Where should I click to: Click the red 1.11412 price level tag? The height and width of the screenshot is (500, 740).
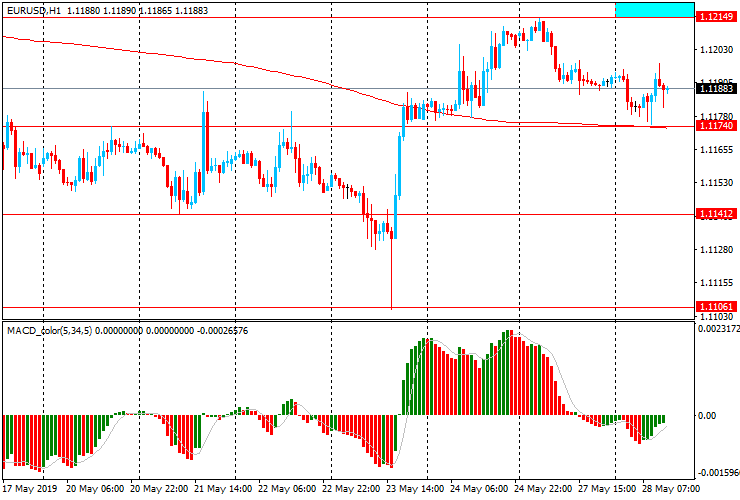[x=717, y=215]
